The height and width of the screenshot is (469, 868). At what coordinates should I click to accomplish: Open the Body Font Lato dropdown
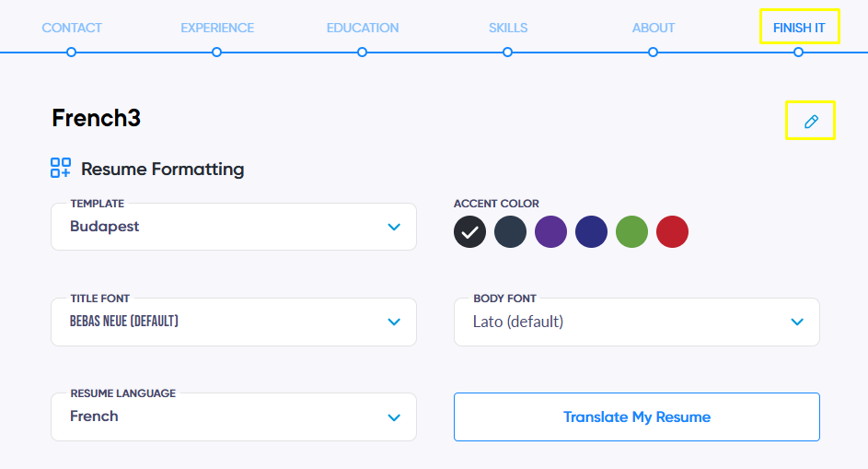click(x=637, y=322)
